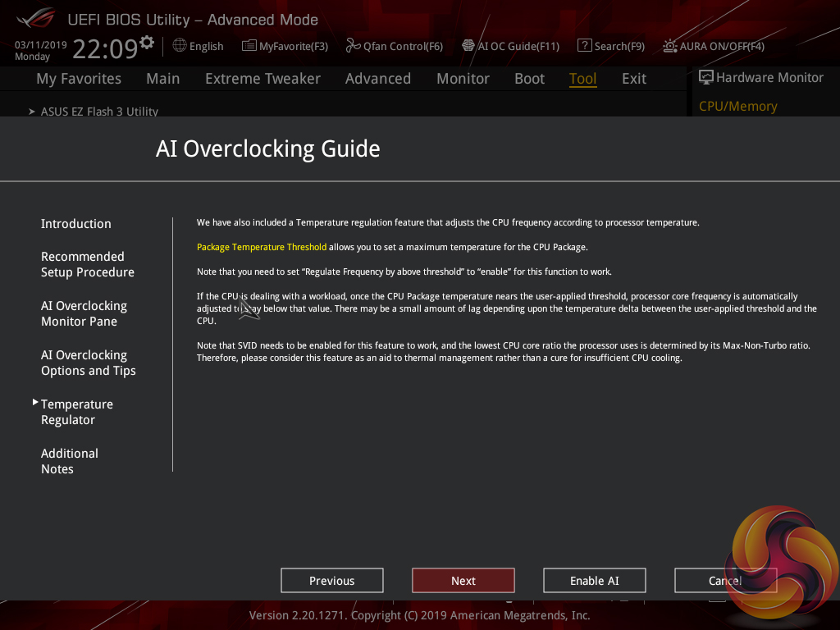
Task: Click the ROG logo icon
Action: 35,18
